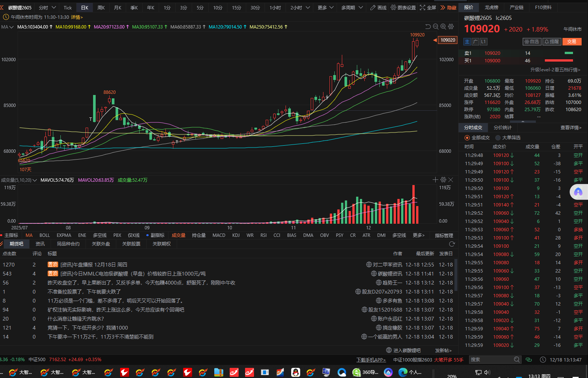Enable the MACD sub indicator
Screen dimensions: 588x378
(219, 235)
